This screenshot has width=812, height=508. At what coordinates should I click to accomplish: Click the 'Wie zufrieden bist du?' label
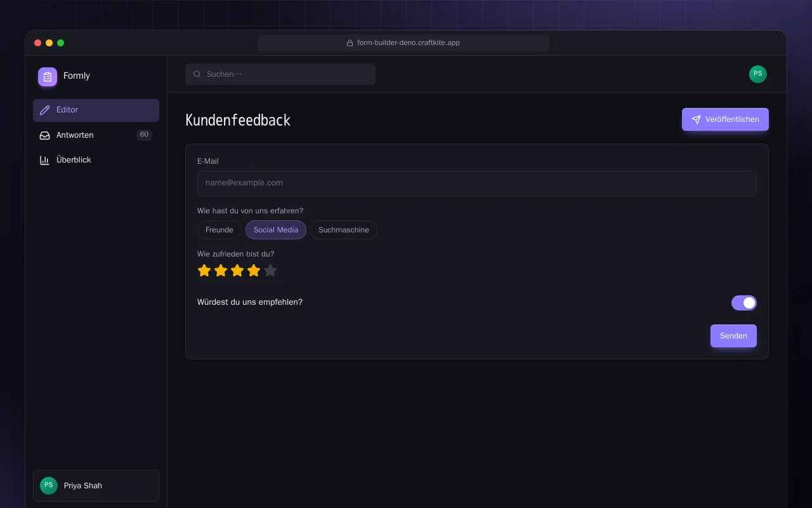coord(236,254)
